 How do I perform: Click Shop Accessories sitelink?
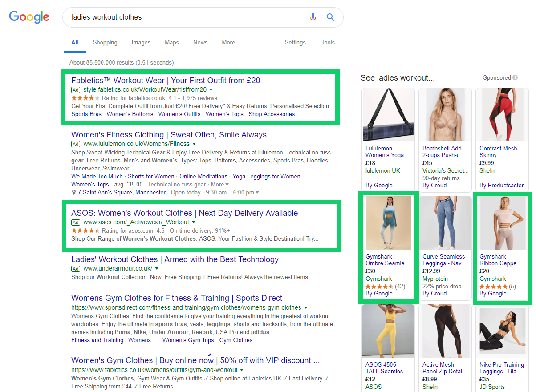(272, 114)
